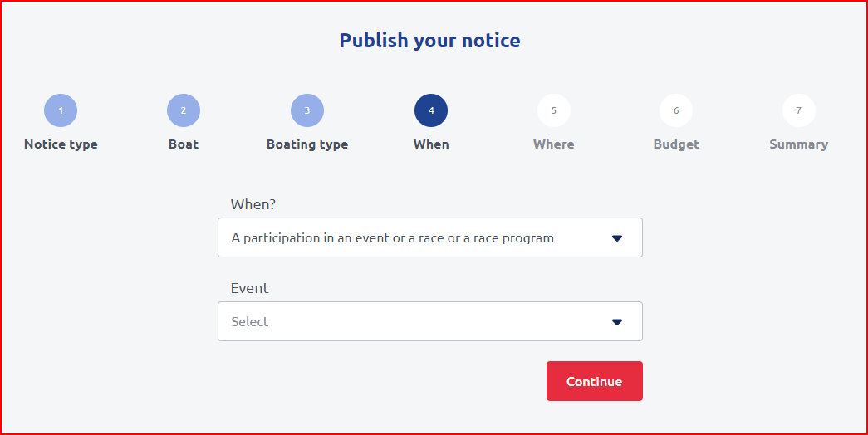Open the Event select dropdown
Viewport: 868px width, 435px height.
[x=415, y=321]
